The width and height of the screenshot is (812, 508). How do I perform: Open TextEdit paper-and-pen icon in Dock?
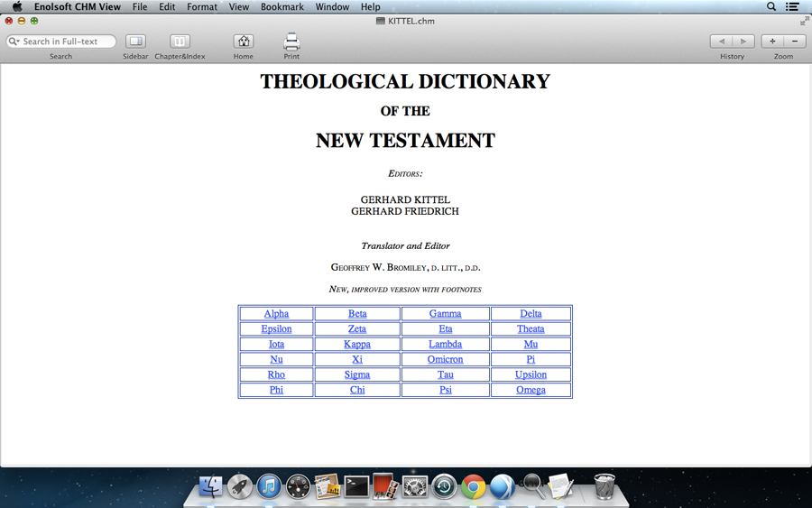coord(561,486)
